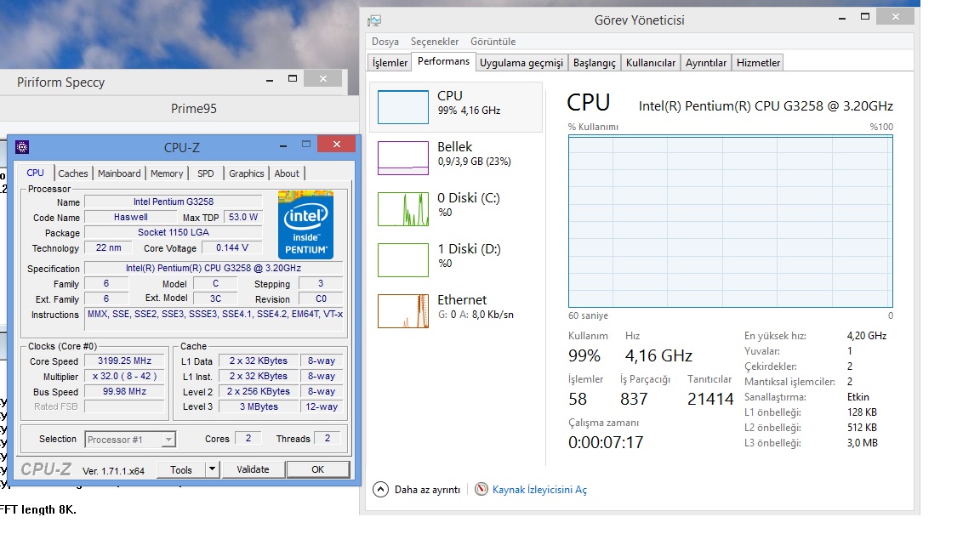The image size is (980, 551).
Task: Open the Kaynak İzleyicisini Aç link
Action: [539, 489]
